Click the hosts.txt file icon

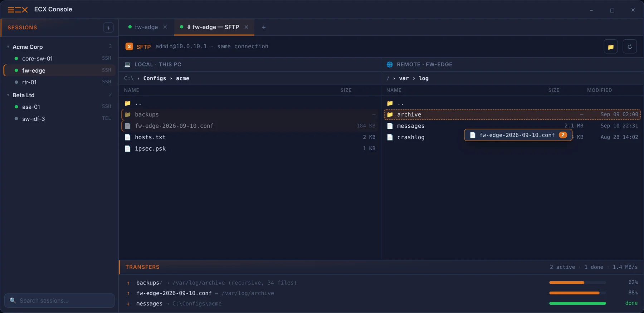(x=127, y=137)
